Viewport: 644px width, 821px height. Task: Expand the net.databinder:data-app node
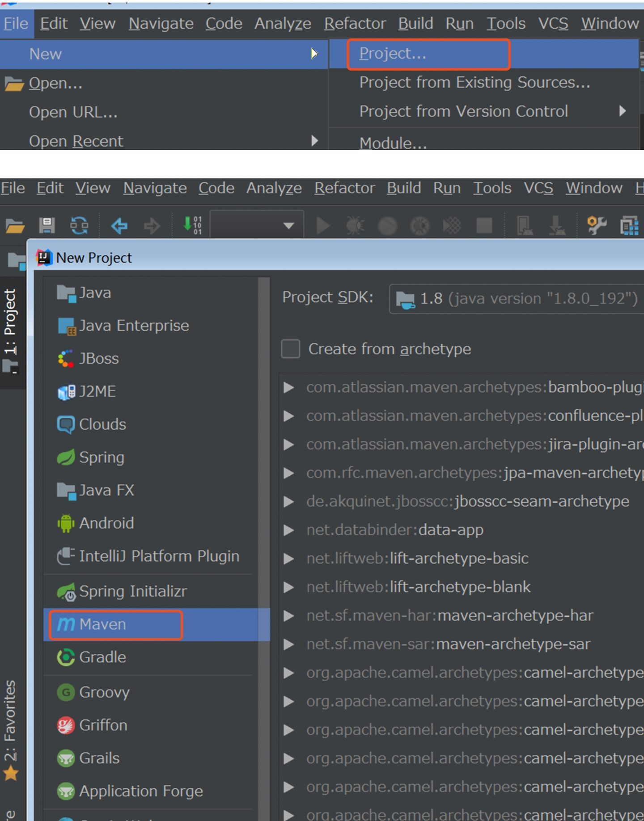click(289, 530)
